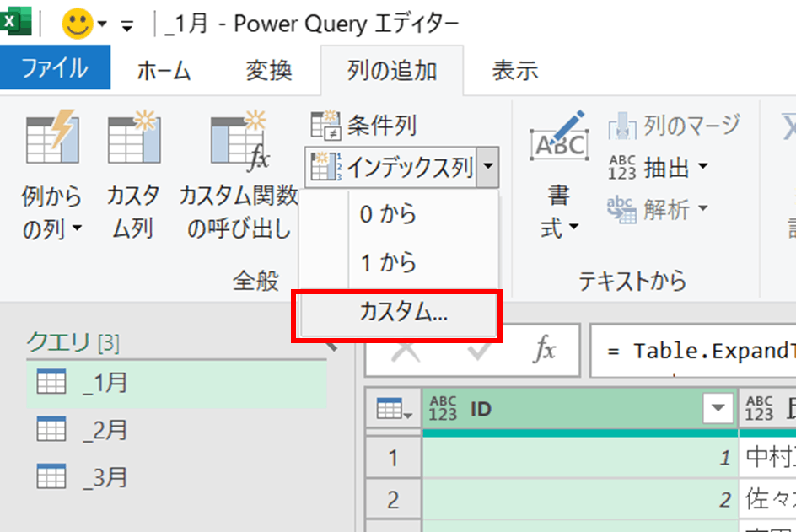
Task: Click the 列のマージ button
Action: pos(674,126)
